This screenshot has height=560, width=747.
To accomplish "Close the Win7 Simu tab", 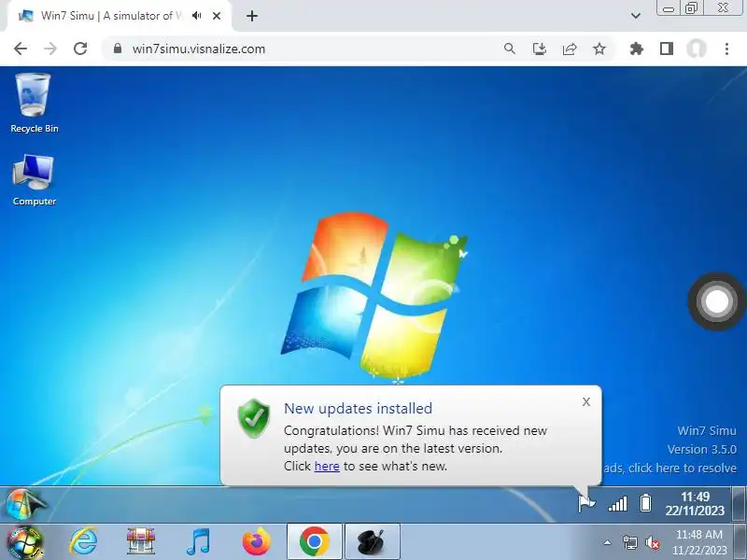I will [217, 16].
